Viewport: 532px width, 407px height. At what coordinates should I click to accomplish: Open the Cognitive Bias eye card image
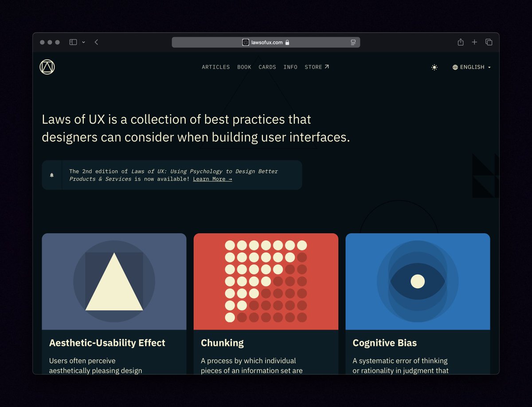tap(418, 281)
